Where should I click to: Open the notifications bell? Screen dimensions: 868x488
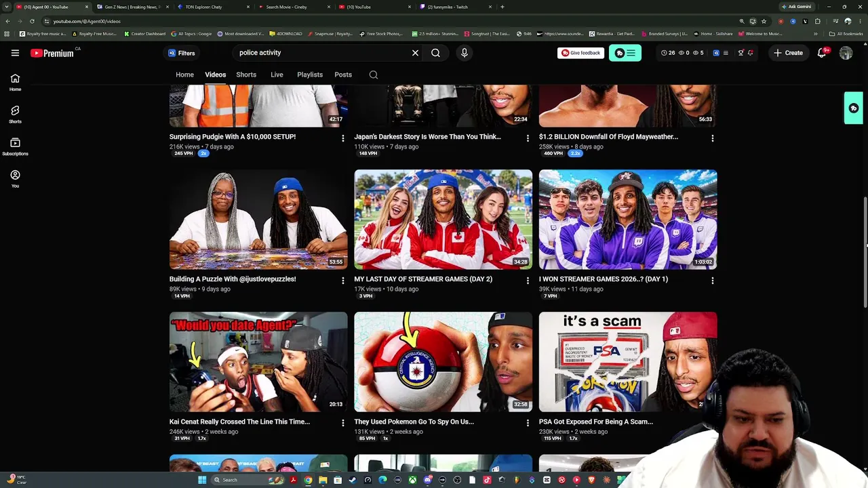[x=821, y=53]
